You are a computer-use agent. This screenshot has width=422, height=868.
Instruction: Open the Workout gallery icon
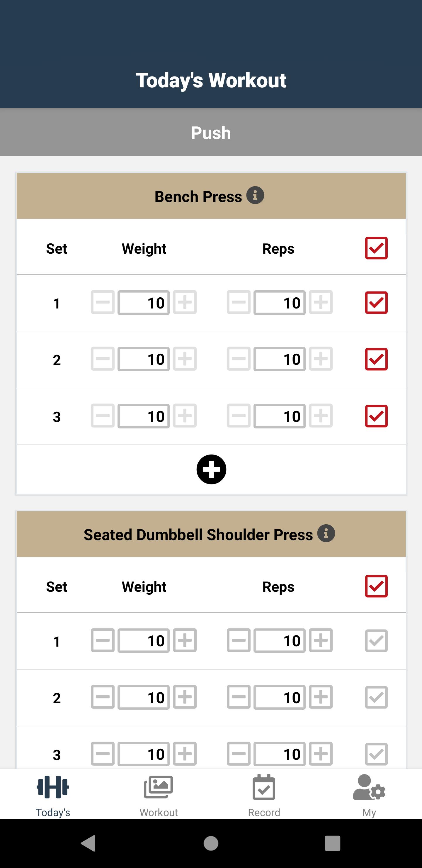(158, 787)
